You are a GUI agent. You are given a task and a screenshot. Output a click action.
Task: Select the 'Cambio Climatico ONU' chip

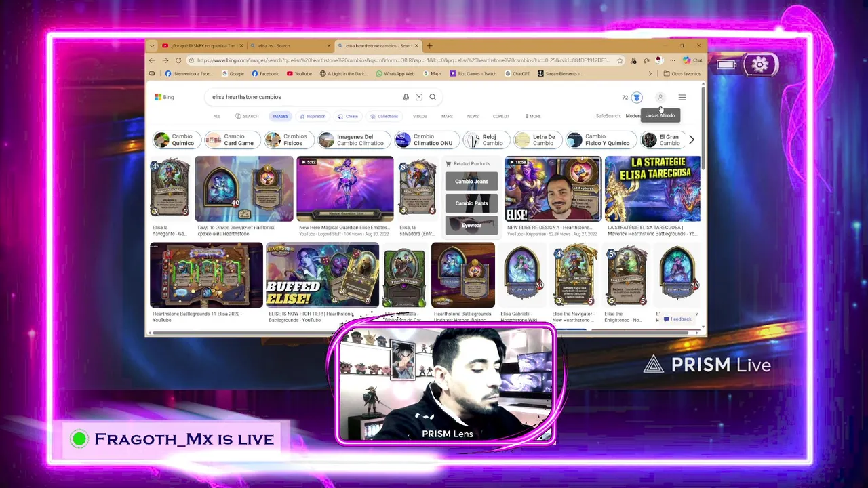pos(427,140)
